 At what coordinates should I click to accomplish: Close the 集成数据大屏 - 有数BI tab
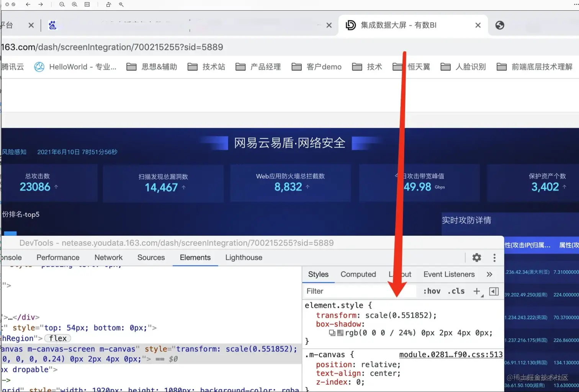click(x=478, y=25)
